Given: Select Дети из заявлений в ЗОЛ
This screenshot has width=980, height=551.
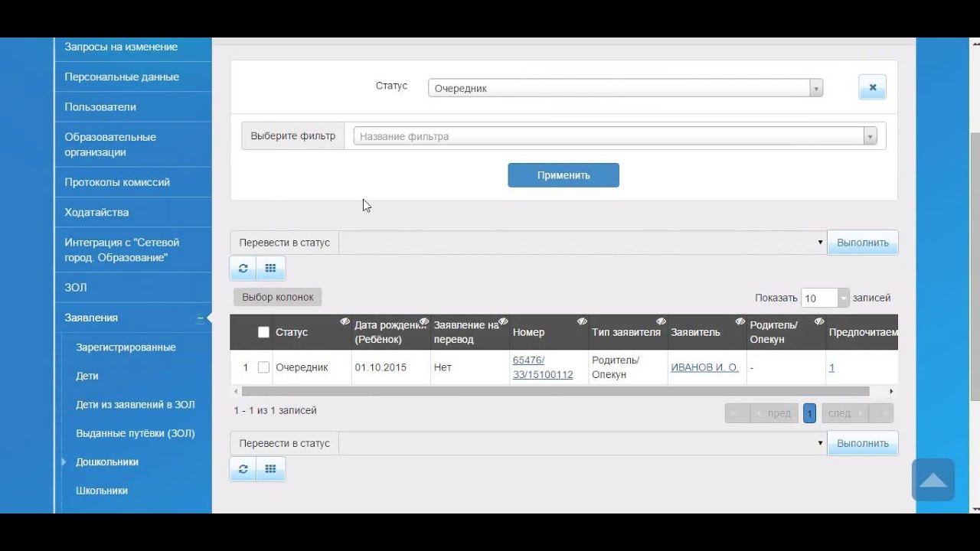Looking at the screenshot, I should [x=136, y=404].
